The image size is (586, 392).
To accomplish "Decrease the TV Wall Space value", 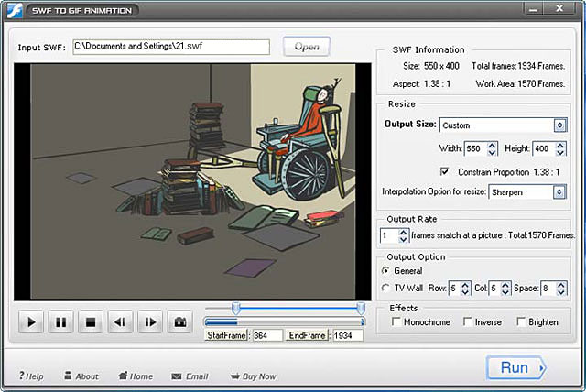I will pos(561,291).
